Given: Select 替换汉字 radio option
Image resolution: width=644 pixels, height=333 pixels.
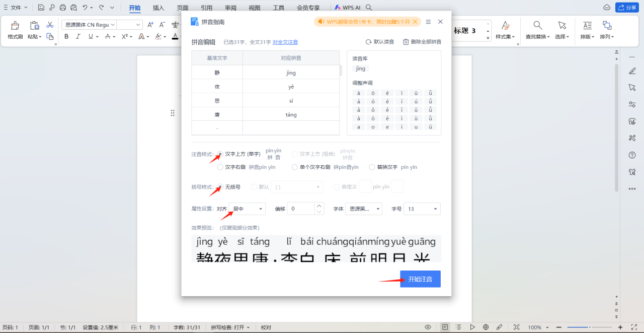Looking at the screenshot, I should pos(372,167).
